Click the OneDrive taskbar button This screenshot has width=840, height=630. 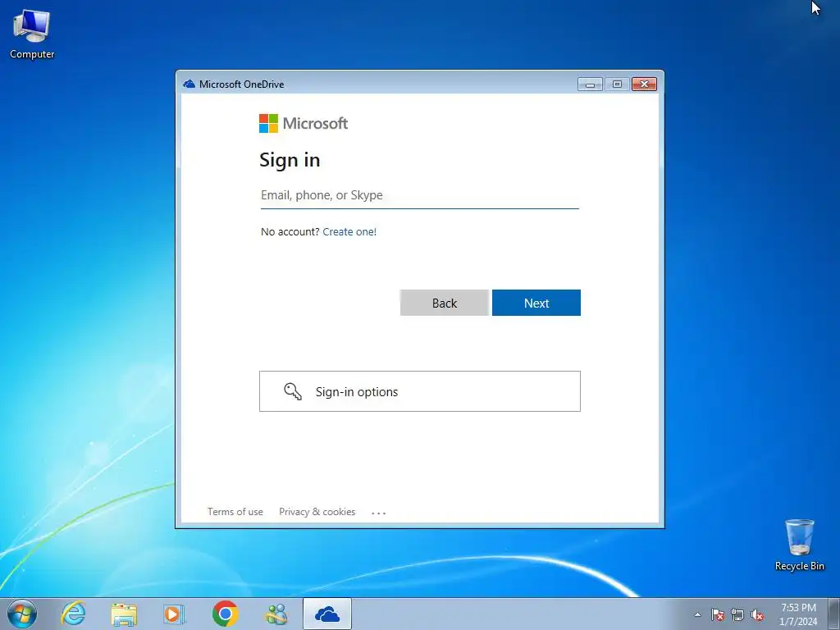(x=327, y=614)
